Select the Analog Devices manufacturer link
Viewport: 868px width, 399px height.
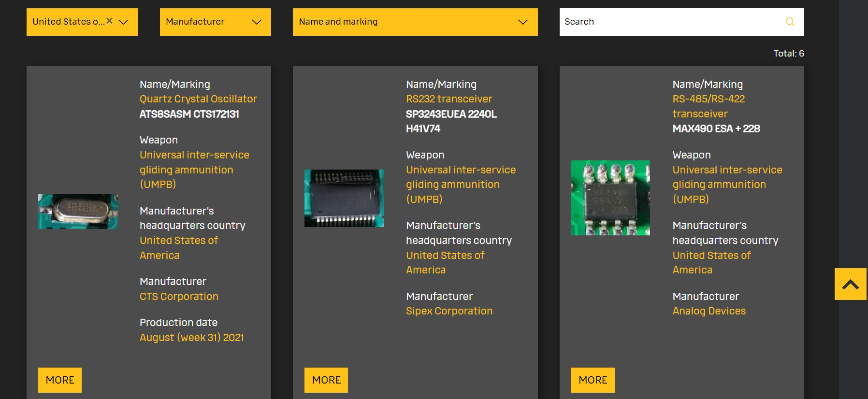709,311
